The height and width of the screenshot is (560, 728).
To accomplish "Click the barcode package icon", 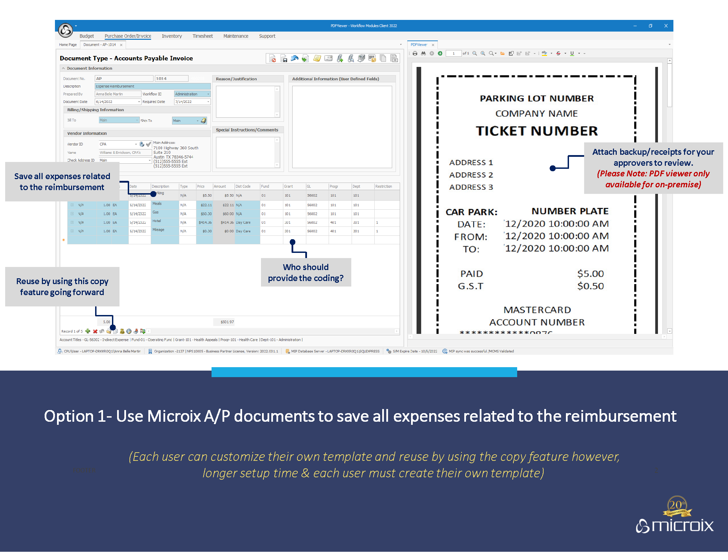I will 372,59.
